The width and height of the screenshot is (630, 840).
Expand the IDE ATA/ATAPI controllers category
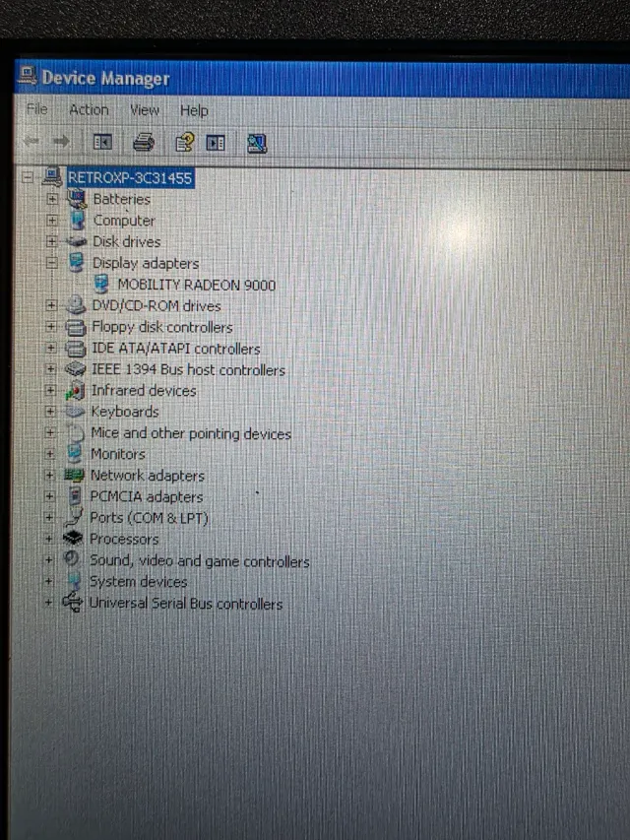[51, 348]
